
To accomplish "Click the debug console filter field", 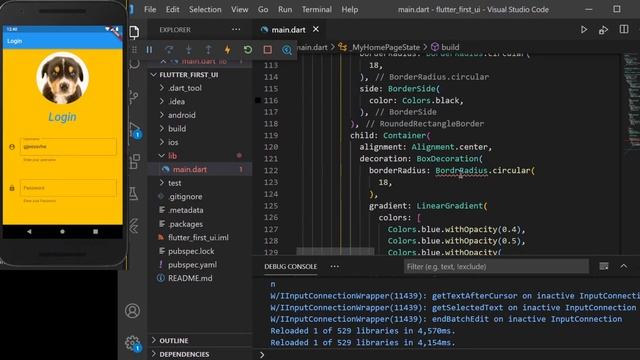I will point(496,267).
